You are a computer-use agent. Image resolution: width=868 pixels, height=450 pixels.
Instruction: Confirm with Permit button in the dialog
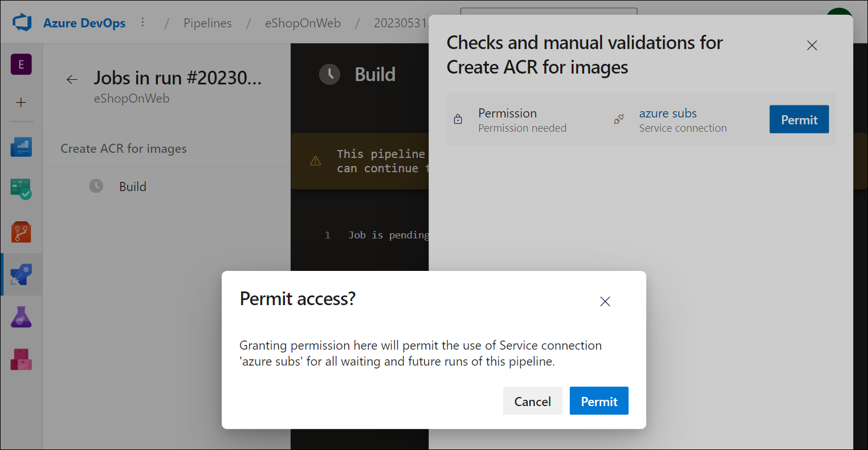click(x=599, y=401)
